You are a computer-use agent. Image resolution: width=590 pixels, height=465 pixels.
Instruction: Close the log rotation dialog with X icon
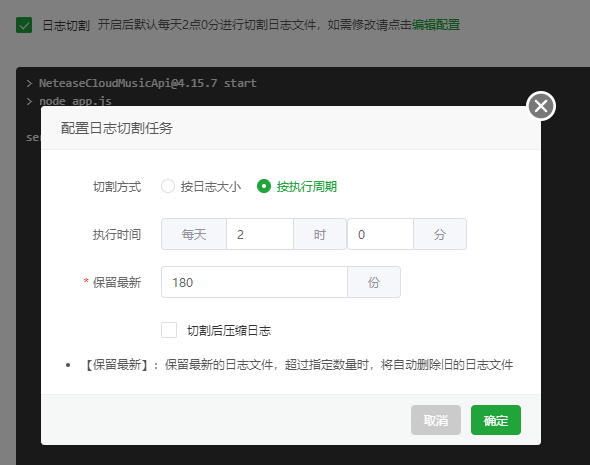pyautogui.click(x=541, y=106)
